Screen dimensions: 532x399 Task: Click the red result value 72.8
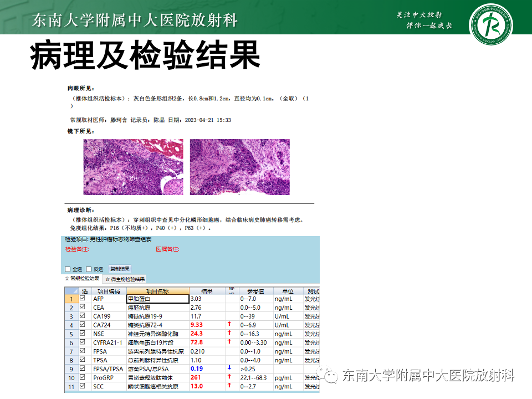pos(196,342)
